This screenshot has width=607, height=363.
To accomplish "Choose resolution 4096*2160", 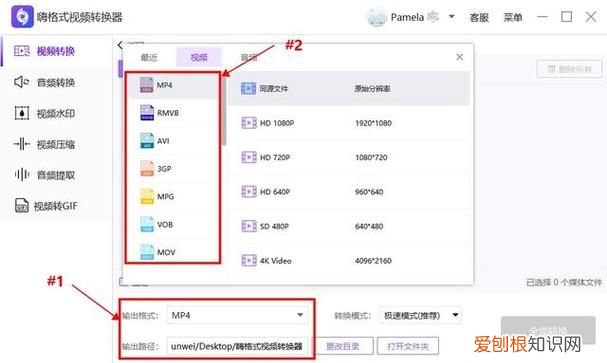I will pyautogui.click(x=373, y=260).
